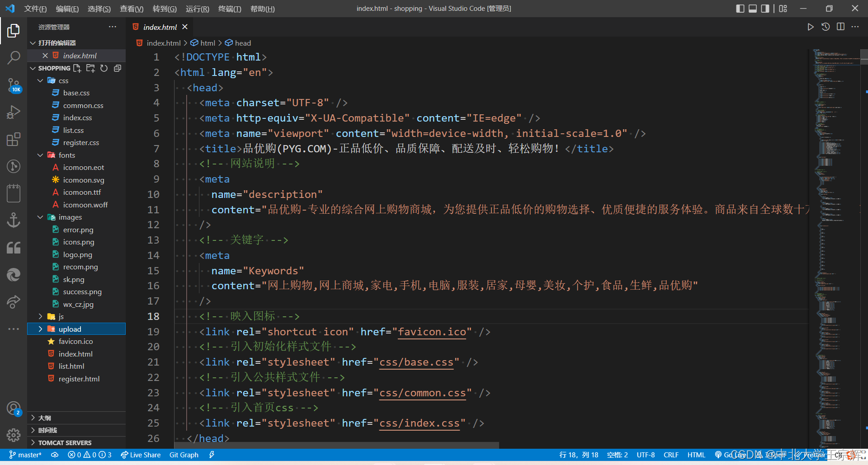This screenshot has width=868, height=465.
Task: Click the head breadcrumb item
Action: click(x=238, y=43)
